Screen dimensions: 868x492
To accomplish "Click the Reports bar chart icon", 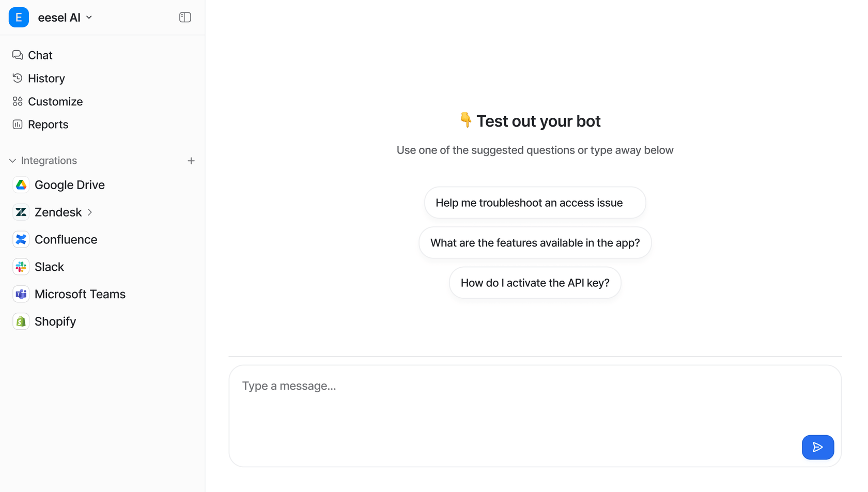I will tap(18, 125).
